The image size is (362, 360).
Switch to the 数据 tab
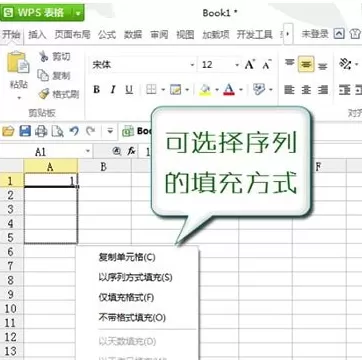pyautogui.click(x=133, y=34)
